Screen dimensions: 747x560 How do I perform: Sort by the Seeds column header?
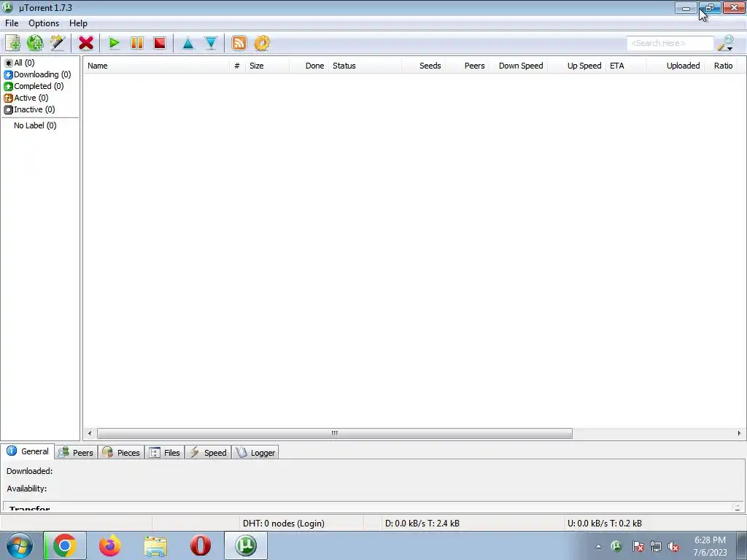(x=424, y=66)
